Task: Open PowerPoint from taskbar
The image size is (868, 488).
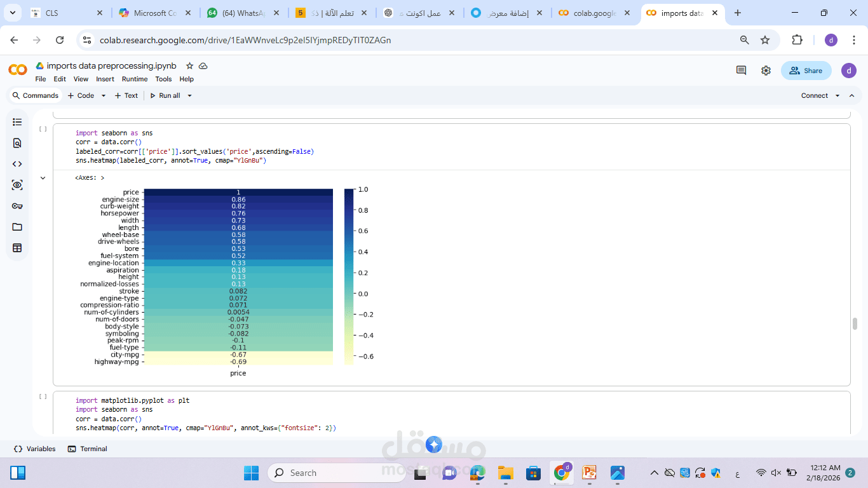Action: (x=590, y=473)
